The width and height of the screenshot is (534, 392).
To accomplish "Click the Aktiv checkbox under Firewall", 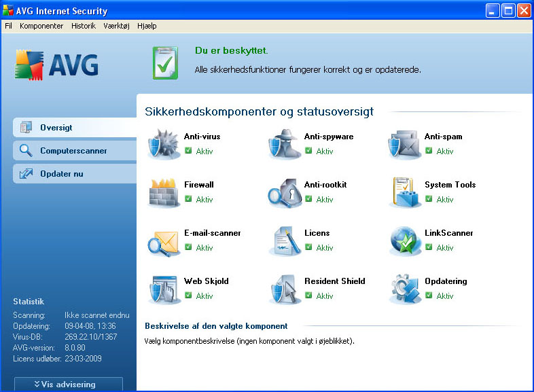I will point(188,199).
